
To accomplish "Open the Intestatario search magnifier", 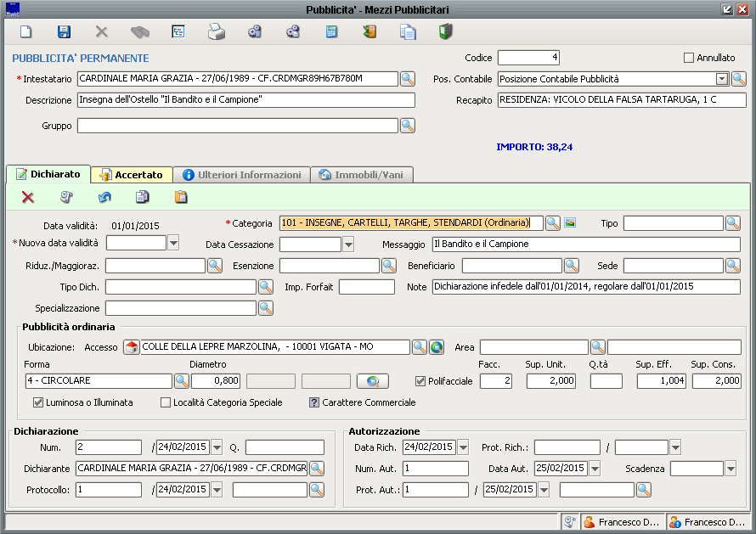I will [x=408, y=79].
